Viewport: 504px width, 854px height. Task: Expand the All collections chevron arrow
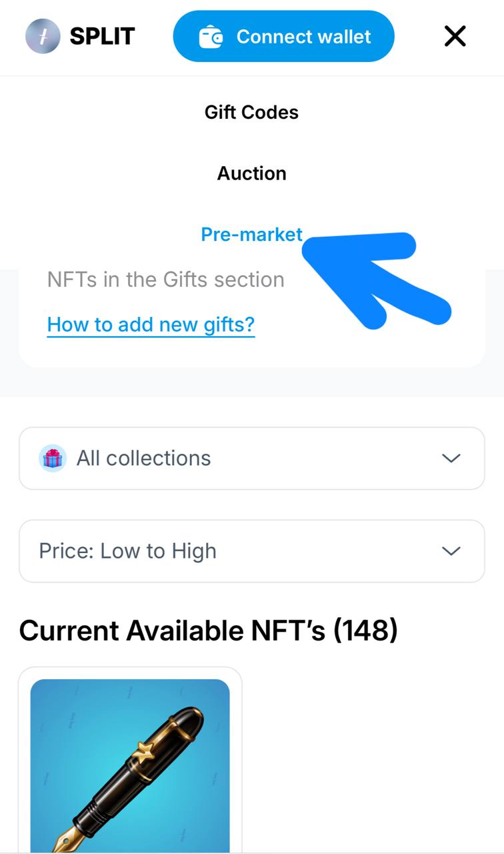(451, 458)
